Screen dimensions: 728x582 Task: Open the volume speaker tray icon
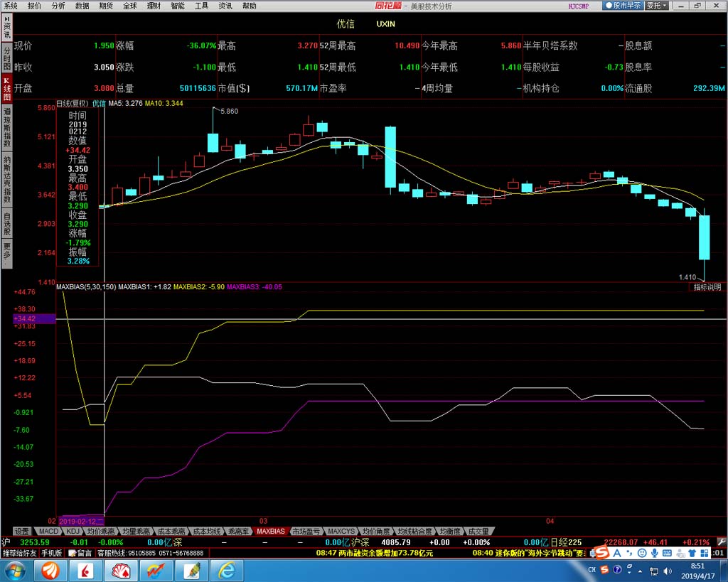(x=668, y=571)
